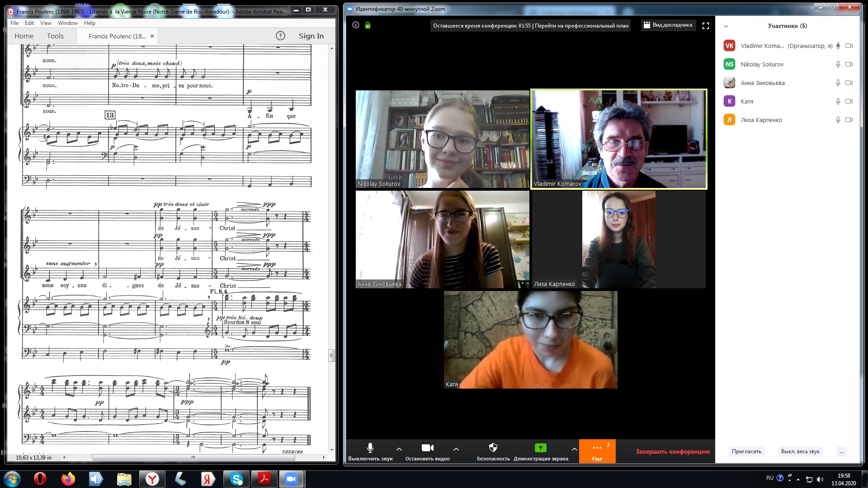This screenshot has width=868, height=488.
Task: Click vertical scrollbar up arrow in Acrobat
Action: point(332,47)
